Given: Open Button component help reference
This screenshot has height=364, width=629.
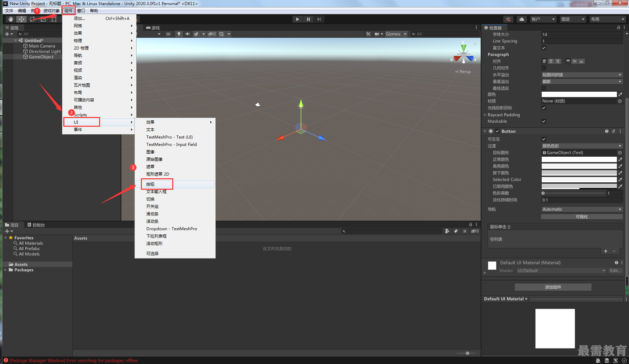Looking at the screenshot, I should point(607,131).
